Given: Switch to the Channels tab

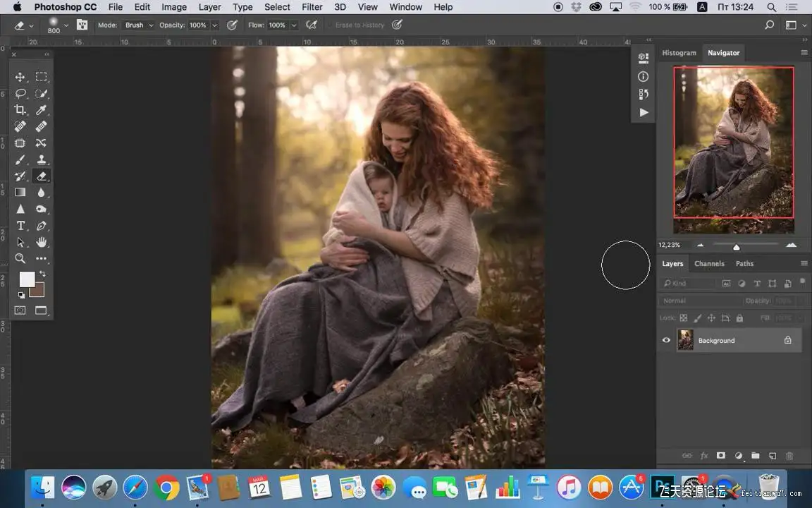Looking at the screenshot, I should coord(709,264).
